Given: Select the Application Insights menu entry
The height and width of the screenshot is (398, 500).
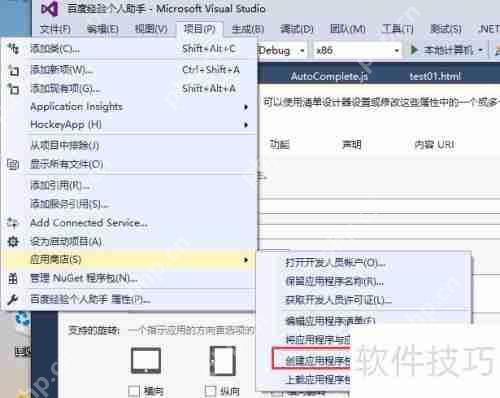Looking at the screenshot, I should (x=129, y=107).
